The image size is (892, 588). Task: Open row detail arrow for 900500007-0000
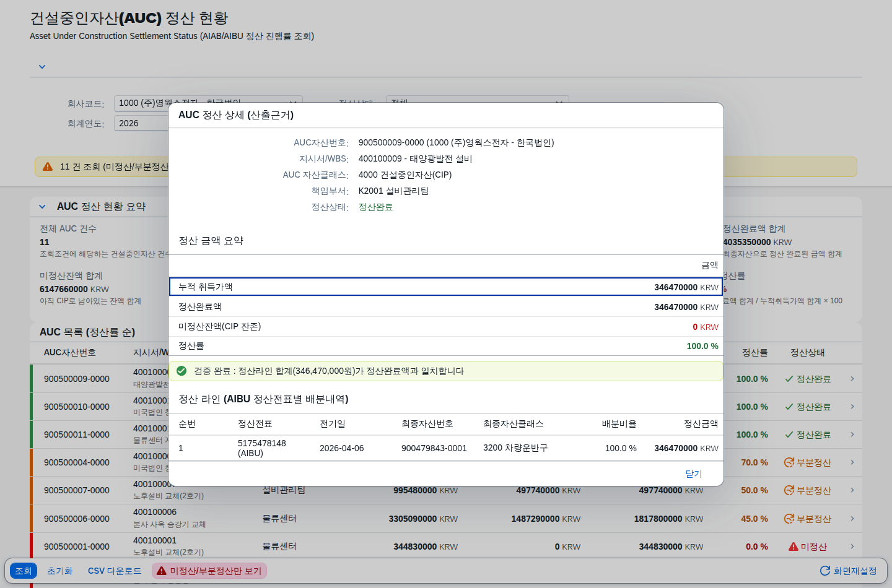852,490
